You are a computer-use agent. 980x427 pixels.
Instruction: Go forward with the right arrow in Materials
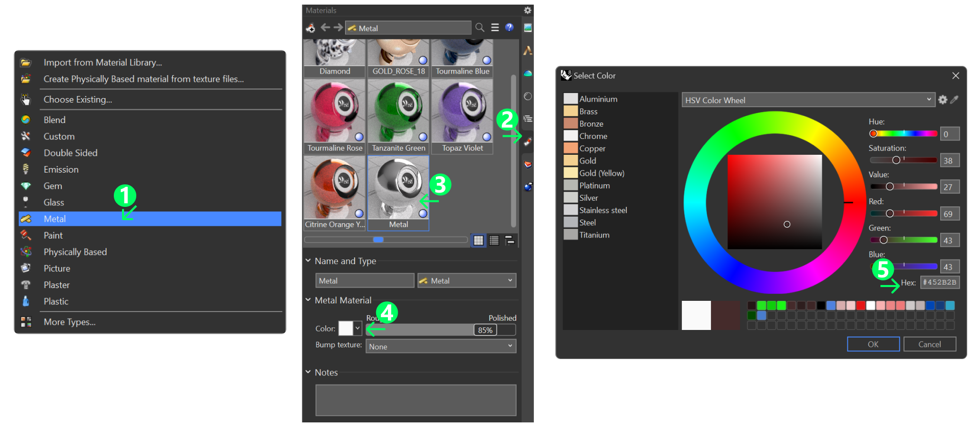point(338,28)
